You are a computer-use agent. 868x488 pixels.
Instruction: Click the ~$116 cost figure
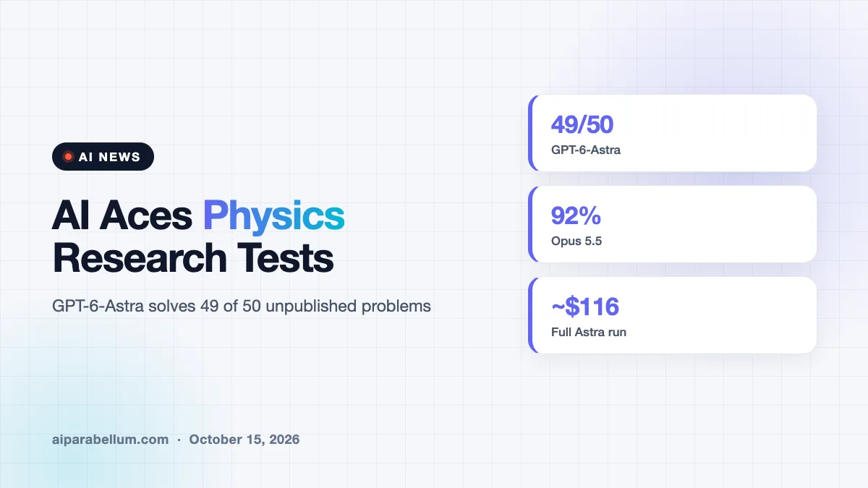584,307
